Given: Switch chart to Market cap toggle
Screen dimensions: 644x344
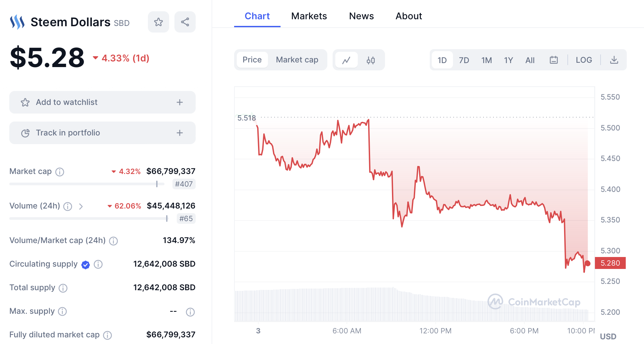Looking at the screenshot, I should [x=297, y=60].
